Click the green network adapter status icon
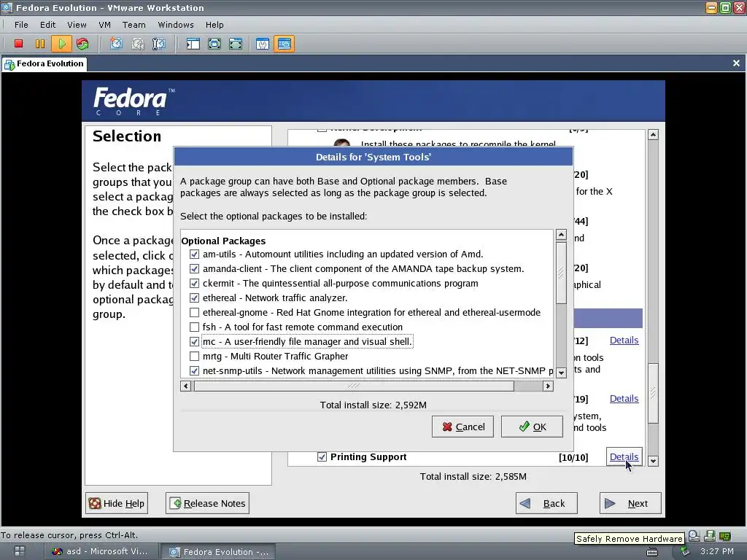This screenshot has height=560, width=747. pos(724,536)
